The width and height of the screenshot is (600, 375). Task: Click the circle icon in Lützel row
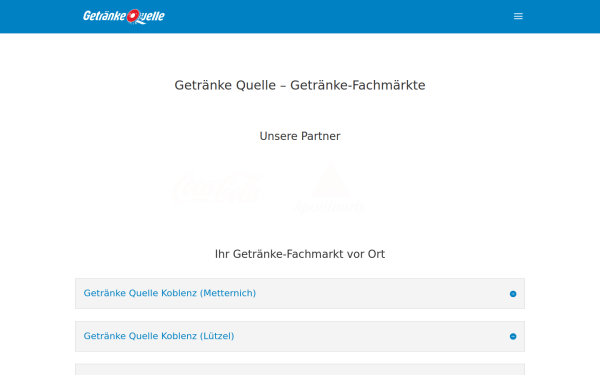pyautogui.click(x=513, y=336)
